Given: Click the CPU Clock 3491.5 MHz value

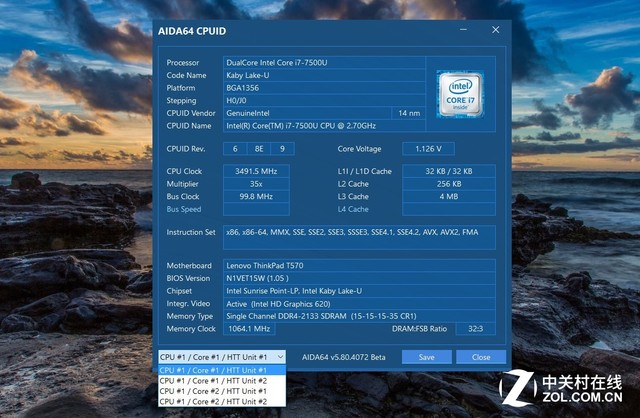Looking at the screenshot, I should [256, 171].
